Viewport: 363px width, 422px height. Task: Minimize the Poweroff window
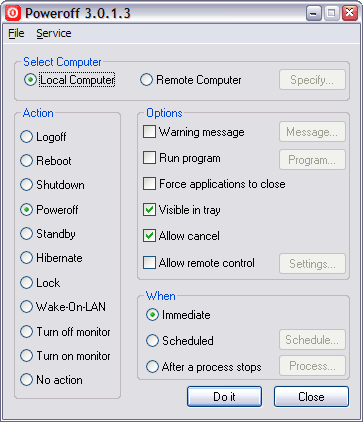(313, 13)
